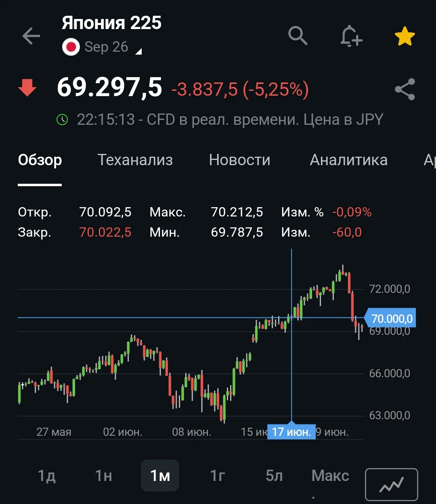Share the quote using share icon
The width and height of the screenshot is (436, 504).
coord(405,89)
